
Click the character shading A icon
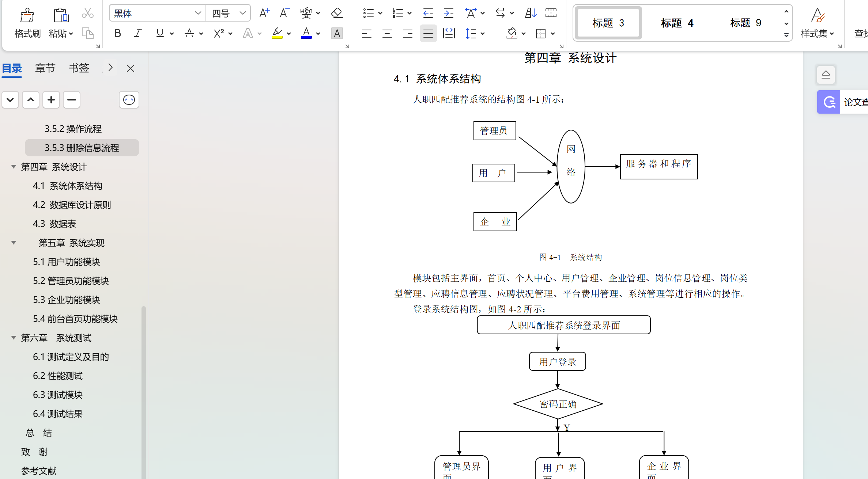337,34
